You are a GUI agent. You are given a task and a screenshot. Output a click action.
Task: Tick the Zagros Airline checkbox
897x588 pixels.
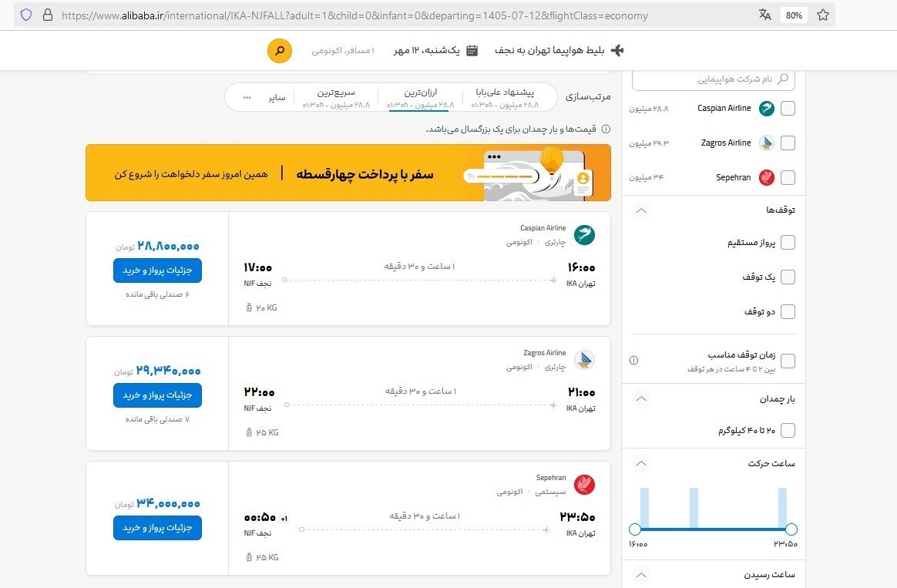[x=788, y=143]
